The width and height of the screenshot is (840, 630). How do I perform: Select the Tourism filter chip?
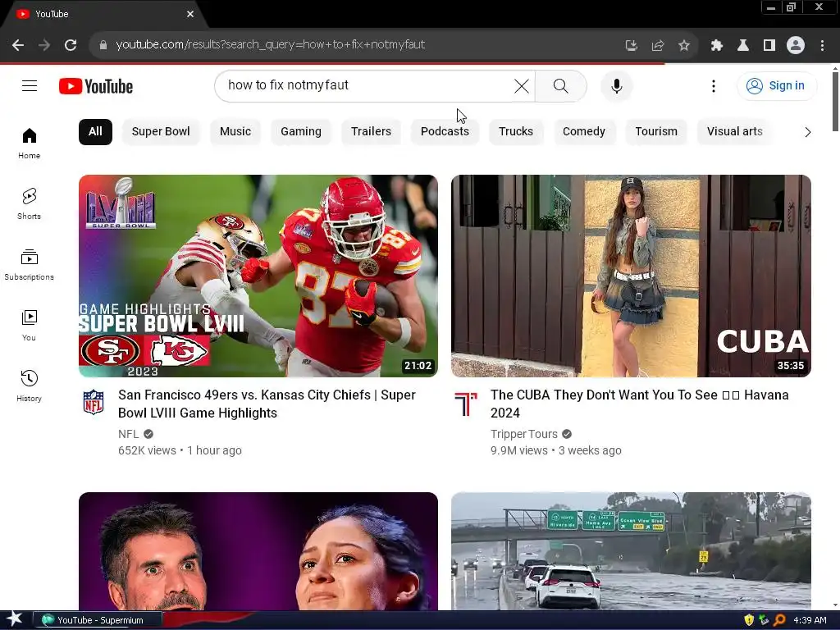656,132
